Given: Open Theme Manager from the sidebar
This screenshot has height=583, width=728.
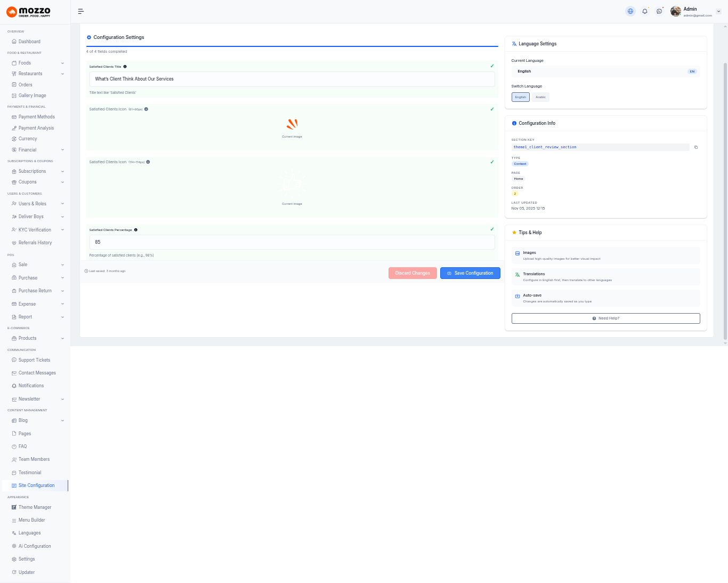Looking at the screenshot, I should coord(35,507).
